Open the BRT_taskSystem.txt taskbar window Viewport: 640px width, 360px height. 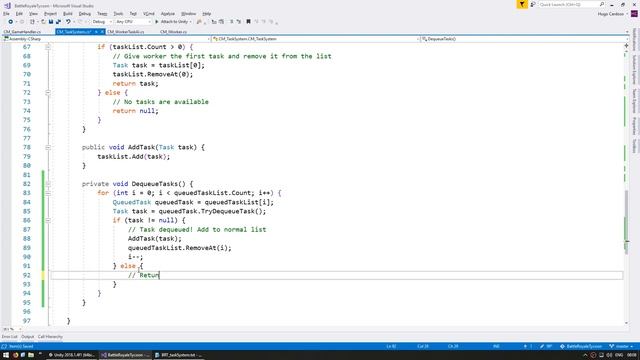tap(179, 355)
